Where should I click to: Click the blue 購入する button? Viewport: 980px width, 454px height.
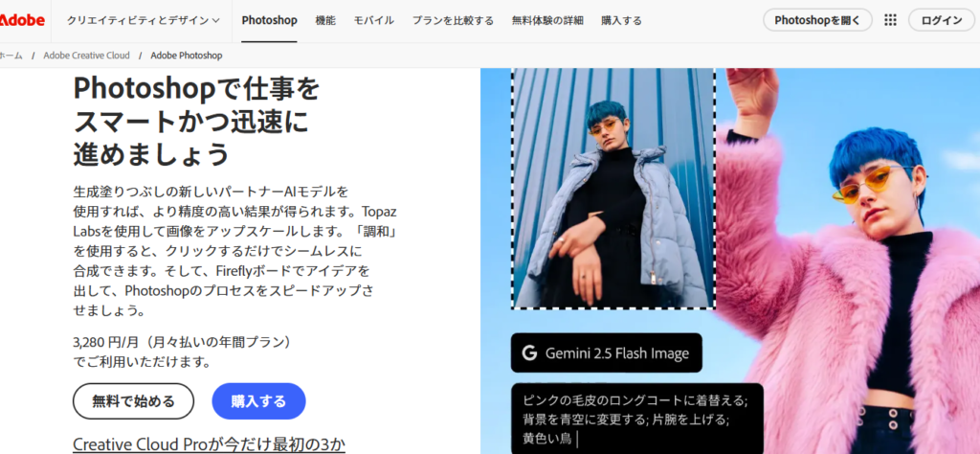coord(258,401)
